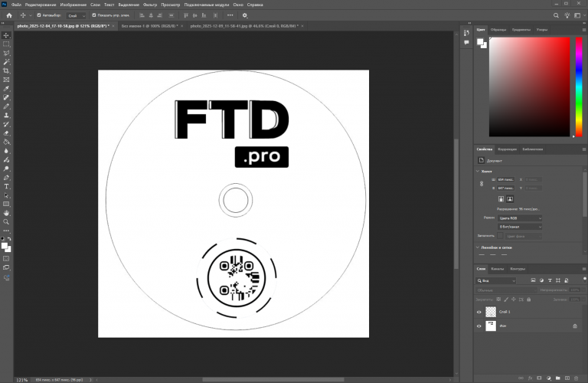Toggle type layers filter icon
Viewport: 588px width, 383px height.
550,280
